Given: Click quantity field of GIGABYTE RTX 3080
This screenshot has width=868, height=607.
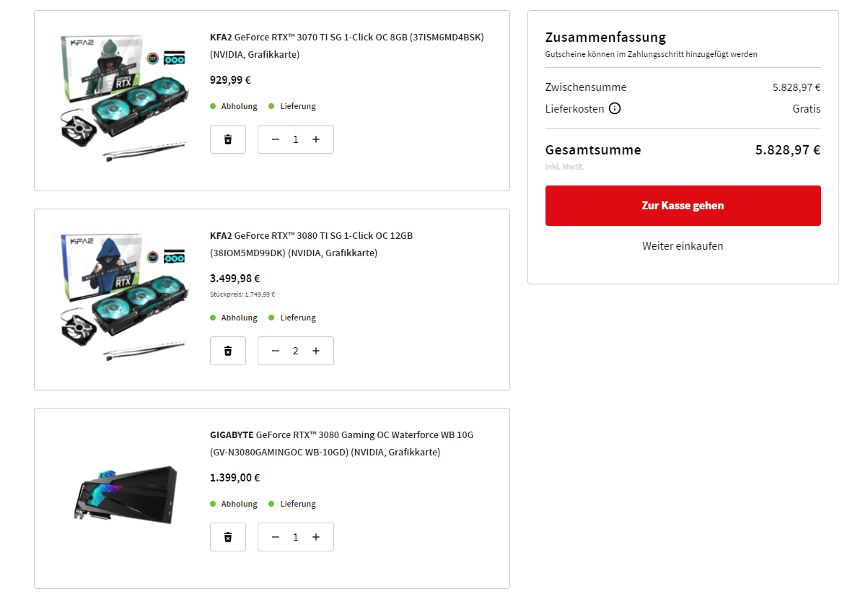Looking at the screenshot, I should tap(296, 537).
